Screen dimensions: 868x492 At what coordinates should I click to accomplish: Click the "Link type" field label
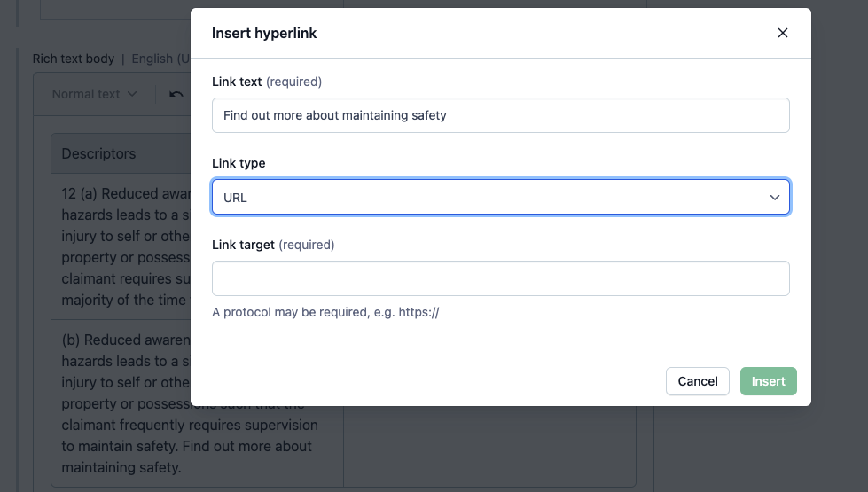(x=239, y=163)
